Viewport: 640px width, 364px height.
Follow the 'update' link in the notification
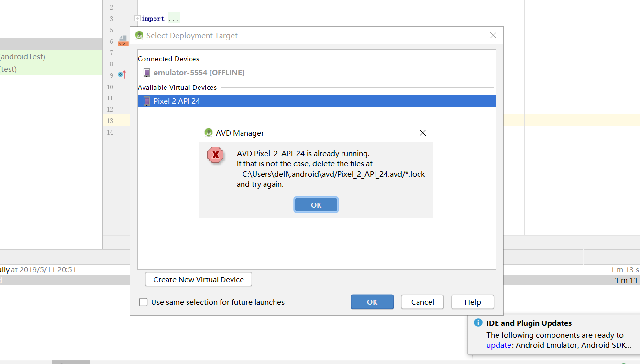click(x=498, y=345)
